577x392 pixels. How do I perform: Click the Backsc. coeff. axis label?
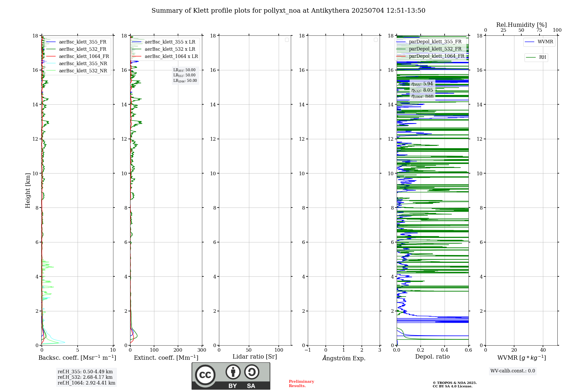[77, 358]
